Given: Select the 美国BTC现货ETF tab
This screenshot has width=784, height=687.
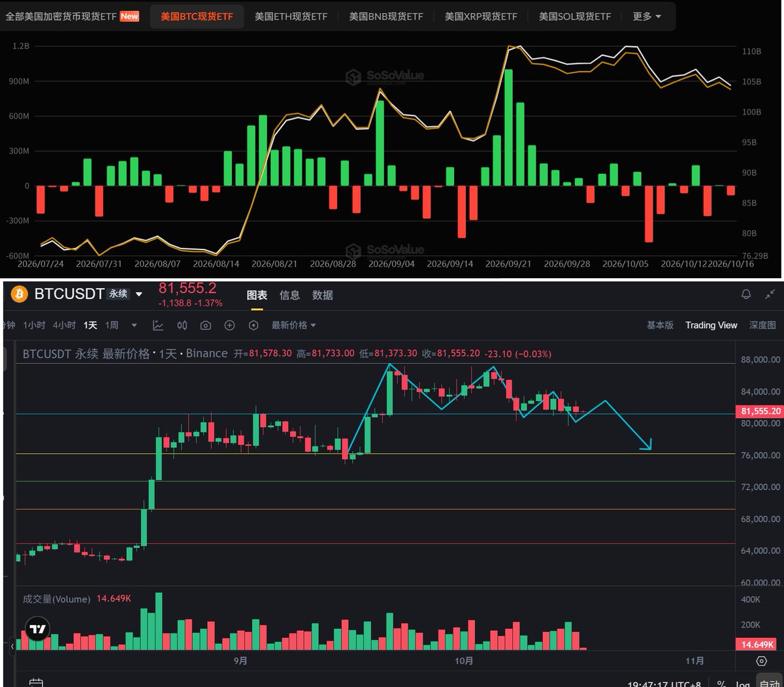Looking at the screenshot, I should tap(197, 16).
